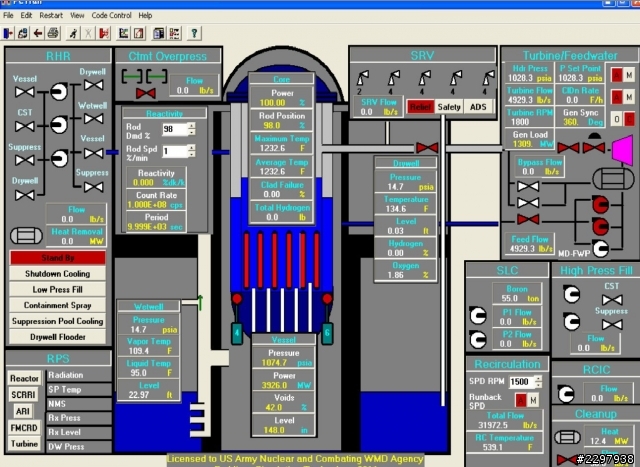Open the View menu
Screen dimensions: 640x467
point(77,16)
